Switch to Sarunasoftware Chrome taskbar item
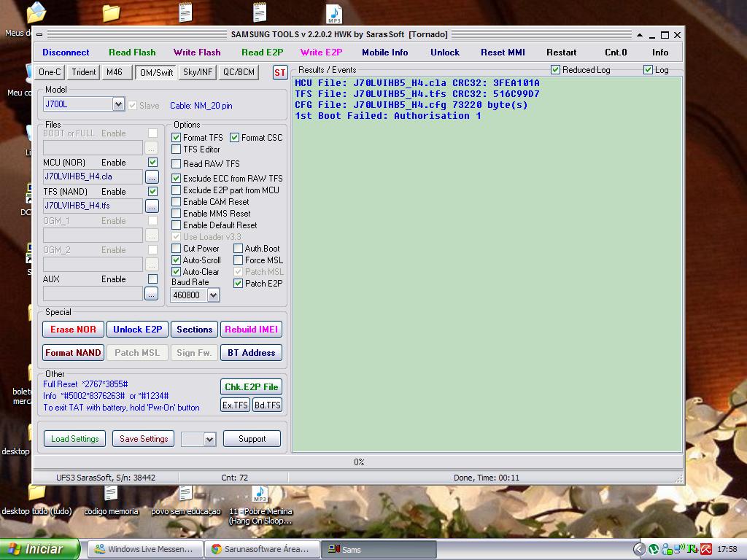This screenshot has height=560, width=747. pyautogui.click(x=262, y=549)
